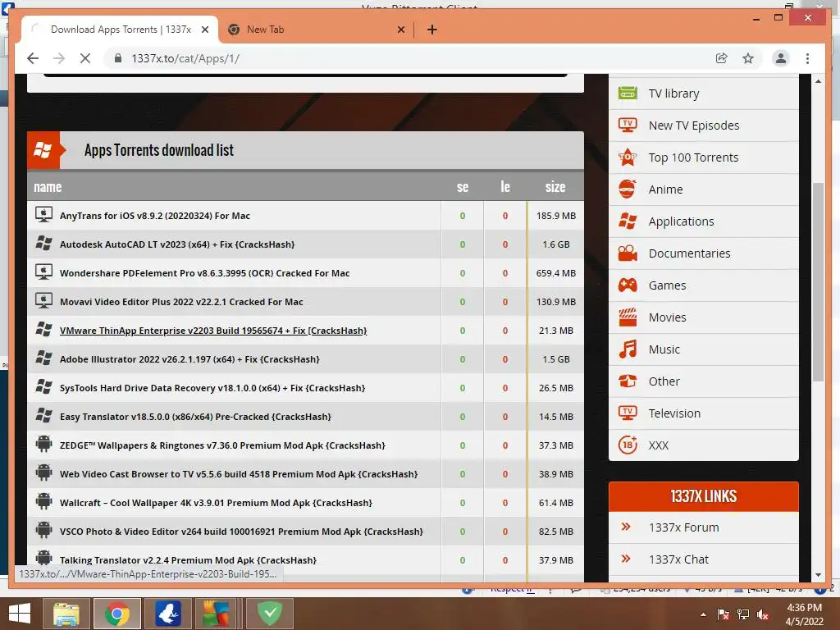The height and width of the screenshot is (630, 840).
Task: Open ZEDGE Wallpapers & Ringtones torrent
Action: point(222,445)
